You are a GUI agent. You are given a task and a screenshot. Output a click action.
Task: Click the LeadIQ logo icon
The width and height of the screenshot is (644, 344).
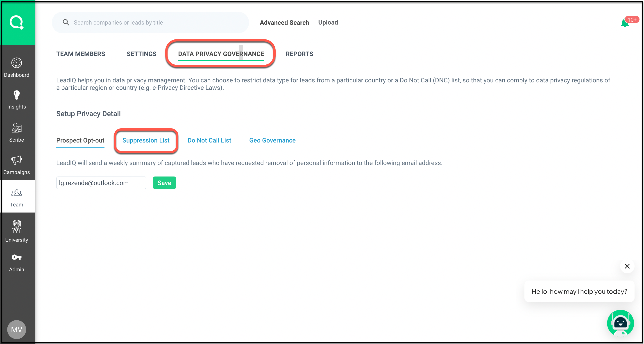17,23
